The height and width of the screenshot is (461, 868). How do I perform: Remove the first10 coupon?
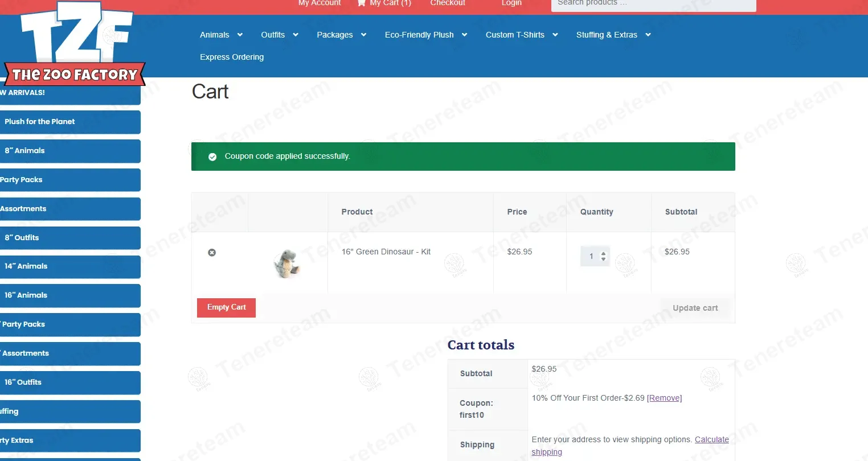[664, 398]
